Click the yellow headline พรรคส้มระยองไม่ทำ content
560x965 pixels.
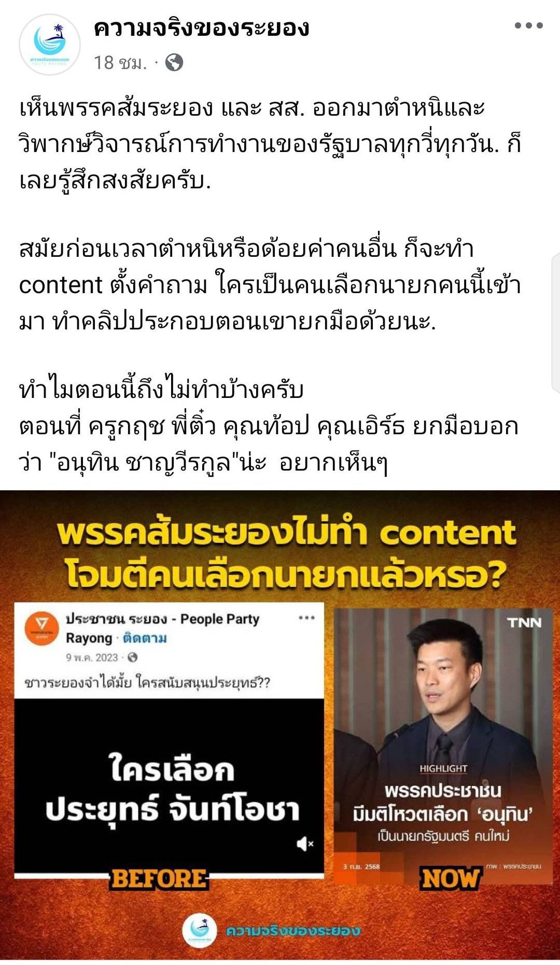pos(286,554)
